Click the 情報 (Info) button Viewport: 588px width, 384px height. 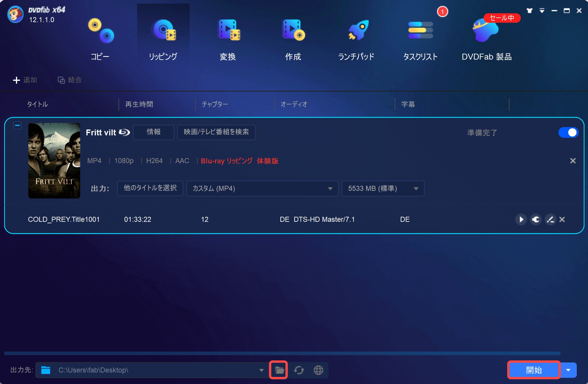(x=154, y=132)
